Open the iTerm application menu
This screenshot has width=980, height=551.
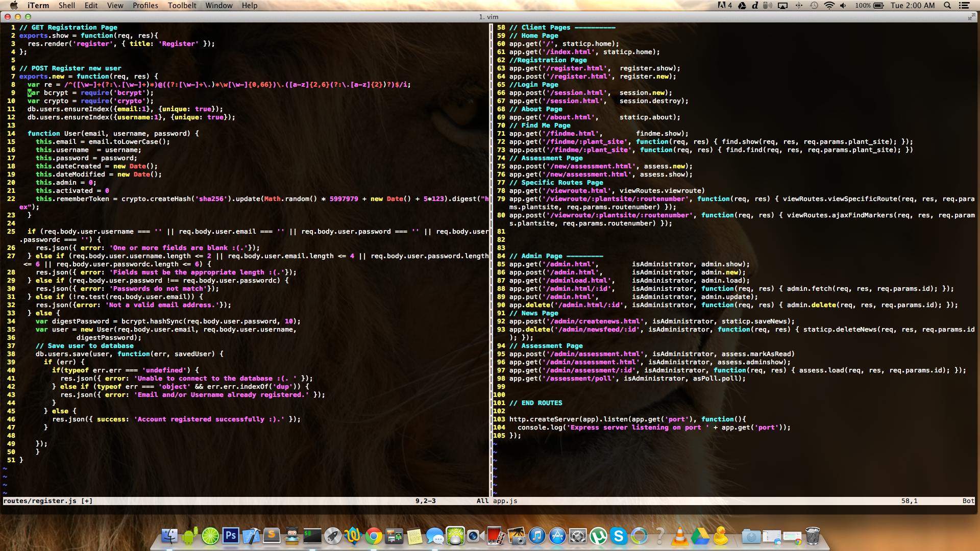pyautogui.click(x=38, y=5)
